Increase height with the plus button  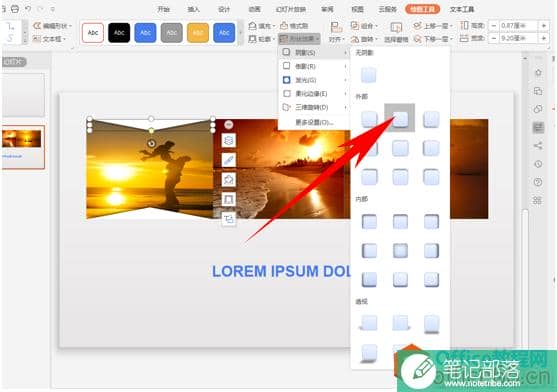[544, 26]
